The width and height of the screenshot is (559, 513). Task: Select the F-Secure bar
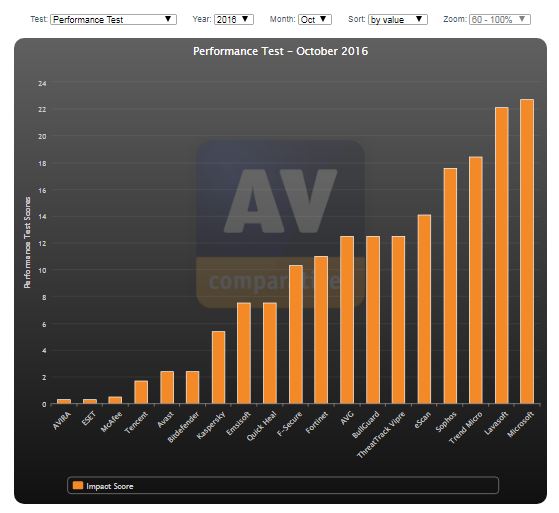coord(296,334)
